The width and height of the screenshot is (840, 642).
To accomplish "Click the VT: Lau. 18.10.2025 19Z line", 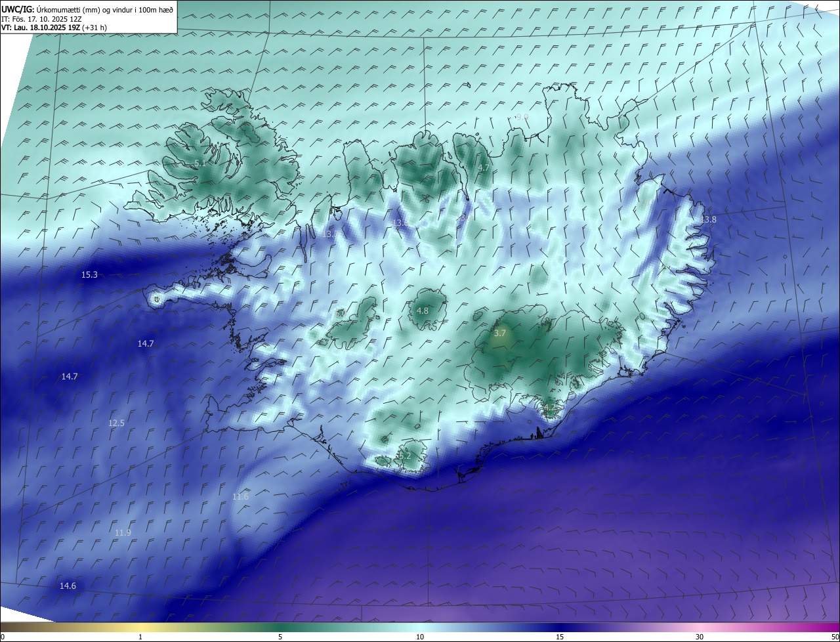I will [54, 28].
